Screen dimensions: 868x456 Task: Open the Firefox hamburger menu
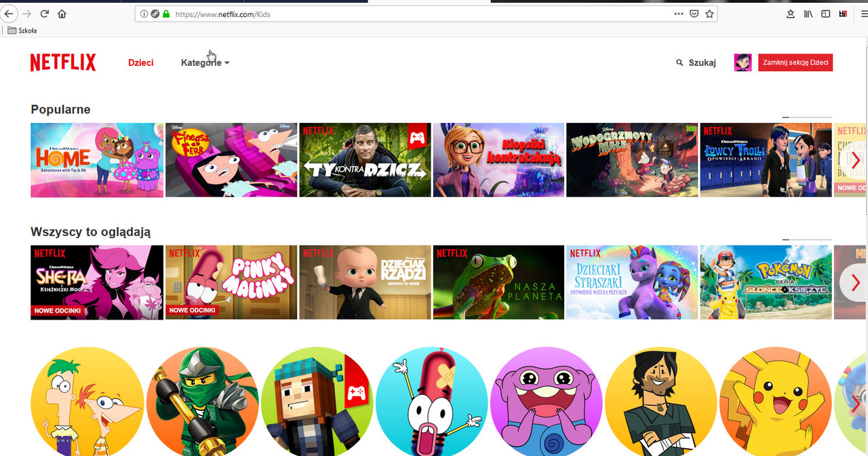point(863,14)
